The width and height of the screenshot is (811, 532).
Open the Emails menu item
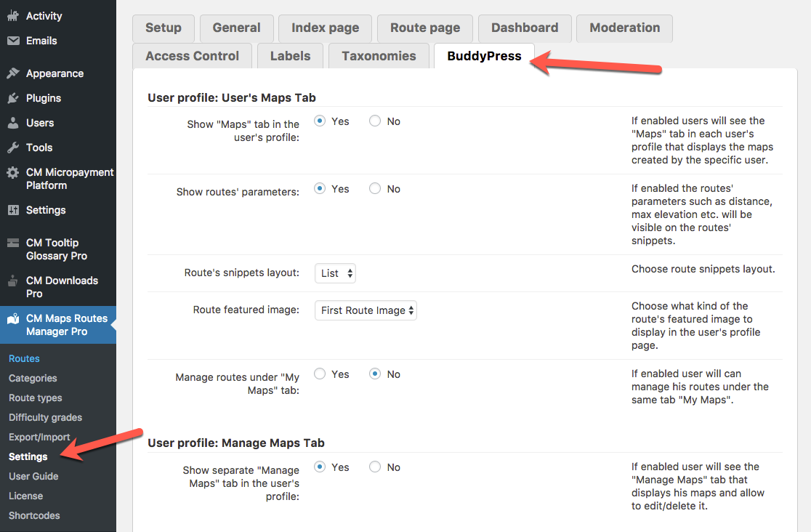(x=41, y=41)
